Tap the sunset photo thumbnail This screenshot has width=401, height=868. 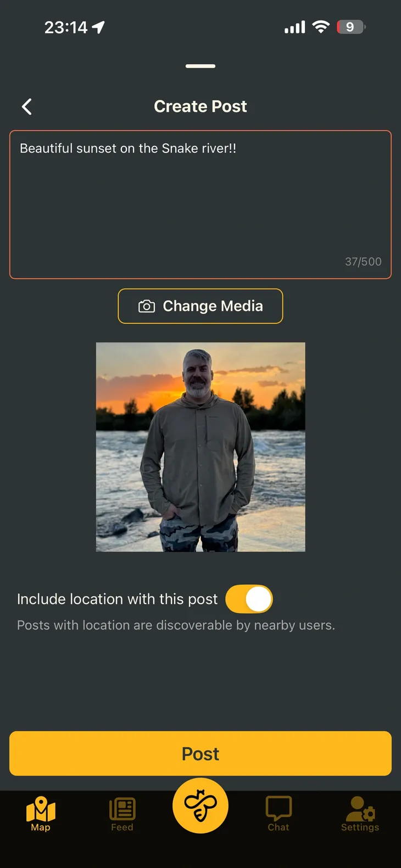[x=200, y=447]
